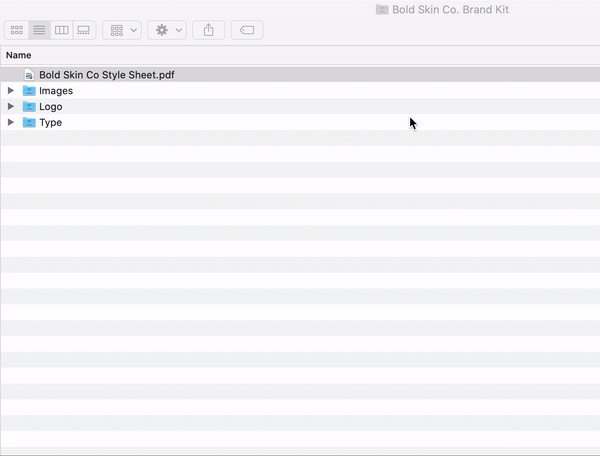Select the Type folder icon
The image size is (600, 456).
(x=29, y=122)
